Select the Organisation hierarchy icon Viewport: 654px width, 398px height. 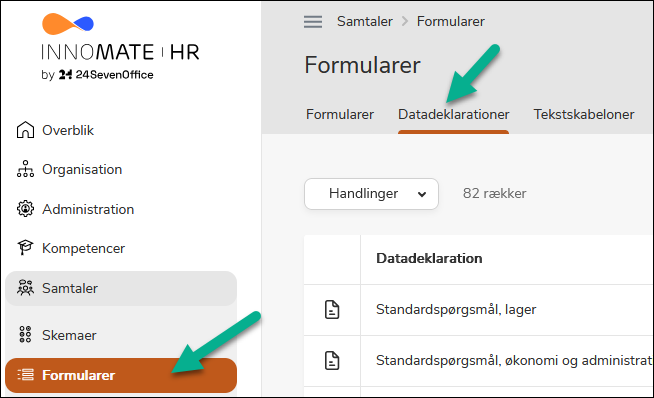[x=25, y=169]
